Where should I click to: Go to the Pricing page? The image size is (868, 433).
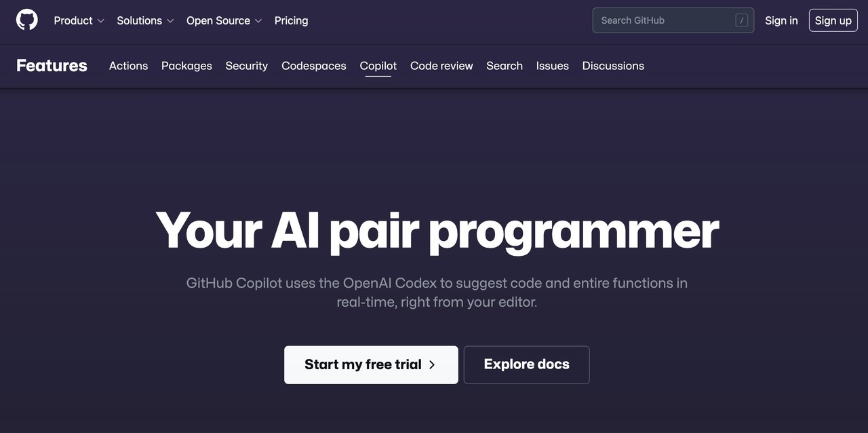click(291, 20)
